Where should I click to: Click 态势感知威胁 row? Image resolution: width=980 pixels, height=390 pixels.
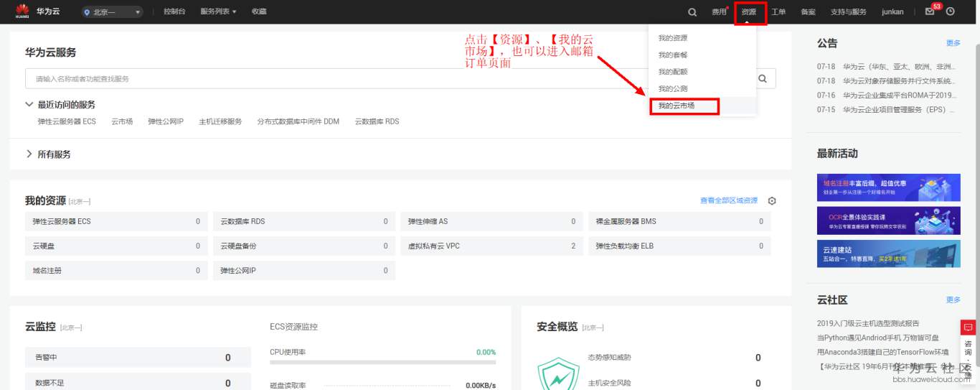point(674,358)
